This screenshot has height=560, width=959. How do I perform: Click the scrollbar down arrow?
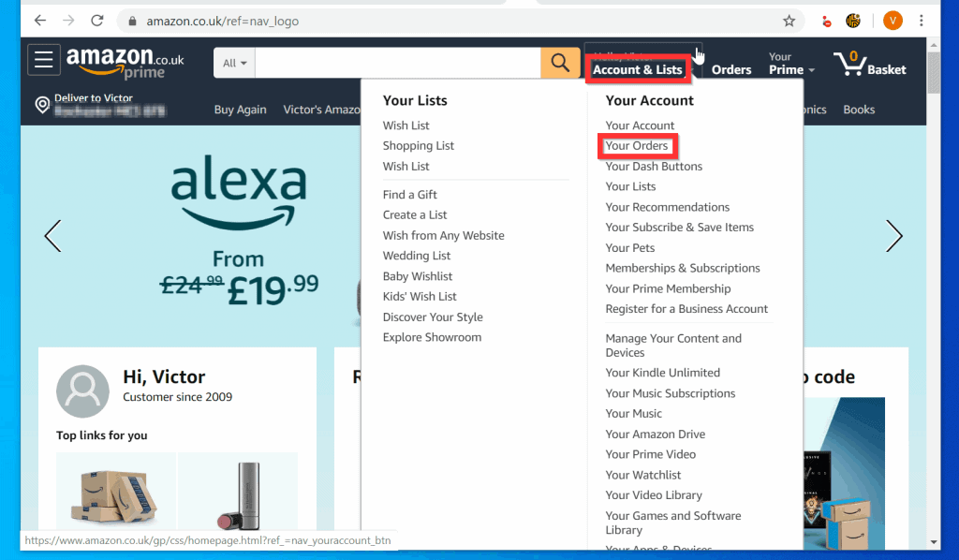934,541
